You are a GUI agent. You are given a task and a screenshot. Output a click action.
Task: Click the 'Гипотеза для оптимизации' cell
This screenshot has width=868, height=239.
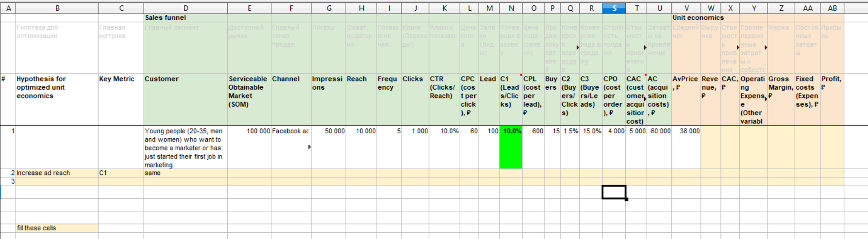pos(57,48)
